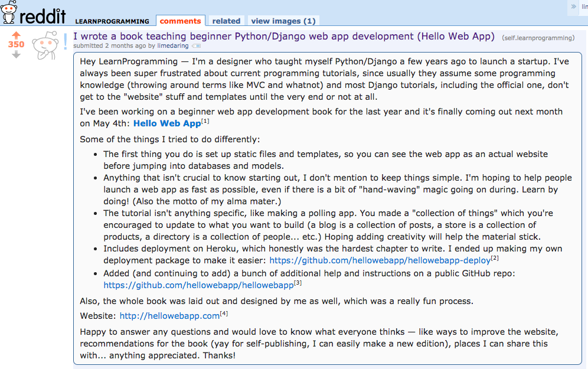The width and height of the screenshot is (588, 369).
Task: Downvote the post with the gray arrow
Action: (16, 55)
